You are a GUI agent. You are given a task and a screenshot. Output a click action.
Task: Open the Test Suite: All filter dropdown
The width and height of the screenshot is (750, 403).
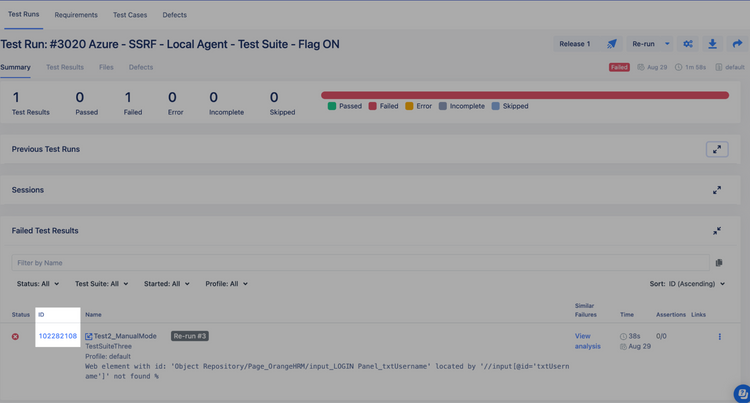click(100, 284)
